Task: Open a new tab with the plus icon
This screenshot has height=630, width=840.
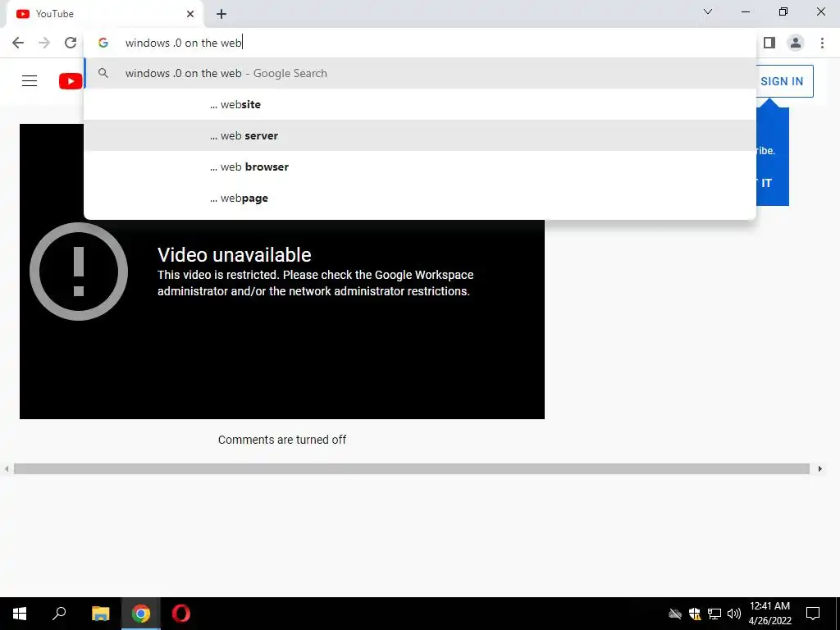Action: 221,14
